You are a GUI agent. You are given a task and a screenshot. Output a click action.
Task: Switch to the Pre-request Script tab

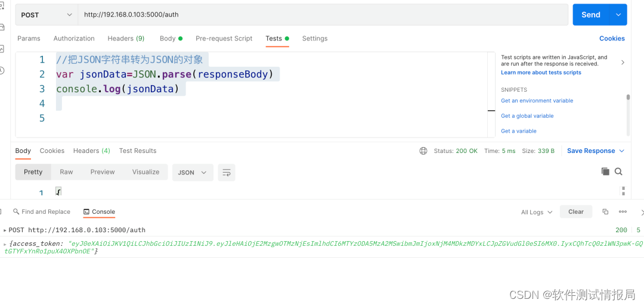point(224,39)
